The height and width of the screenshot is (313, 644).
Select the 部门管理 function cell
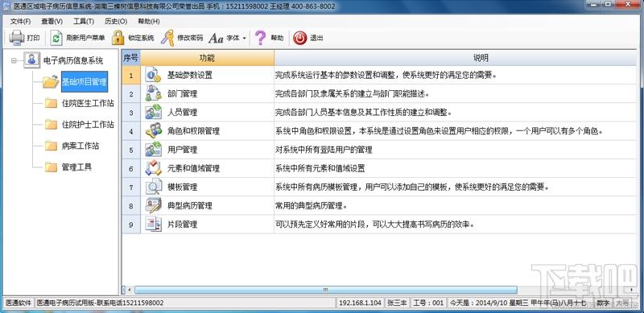[x=207, y=93]
